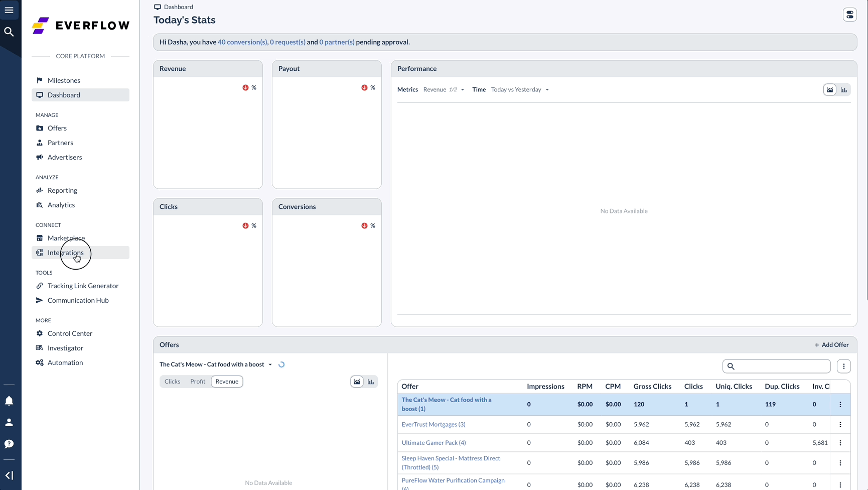The height and width of the screenshot is (490, 868).
Task: Select the Clicks chart tab
Action: pos(172,382)
